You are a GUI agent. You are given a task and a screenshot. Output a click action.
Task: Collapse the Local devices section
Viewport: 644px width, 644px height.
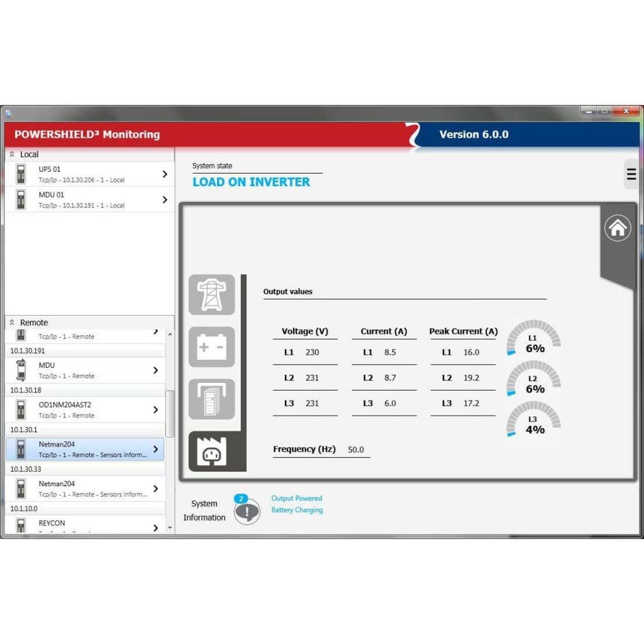pos(12,154)
